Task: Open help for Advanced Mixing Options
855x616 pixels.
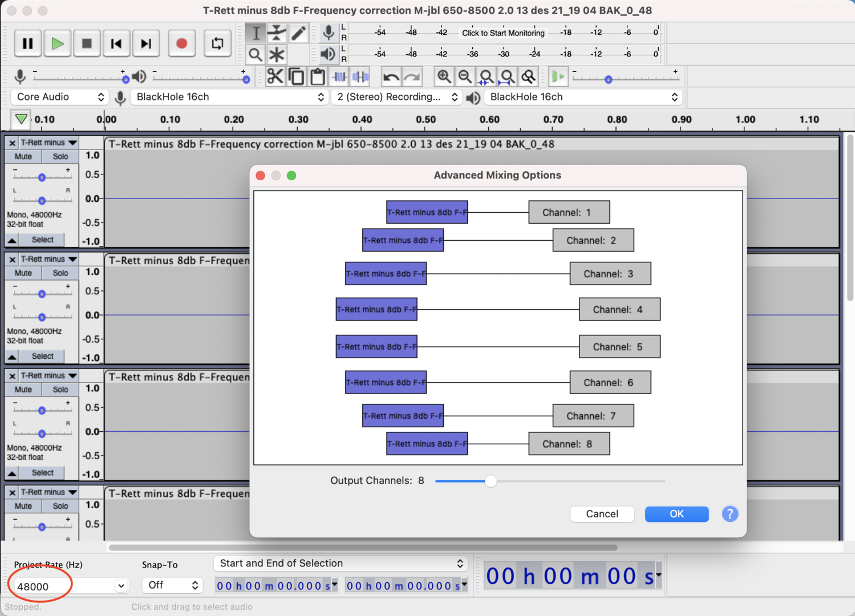Action: [730, 514]
